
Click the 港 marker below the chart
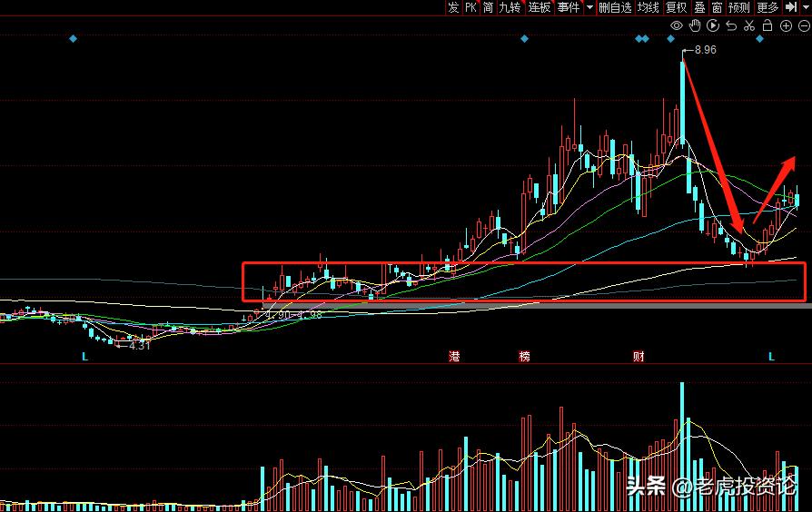point(454,356)
